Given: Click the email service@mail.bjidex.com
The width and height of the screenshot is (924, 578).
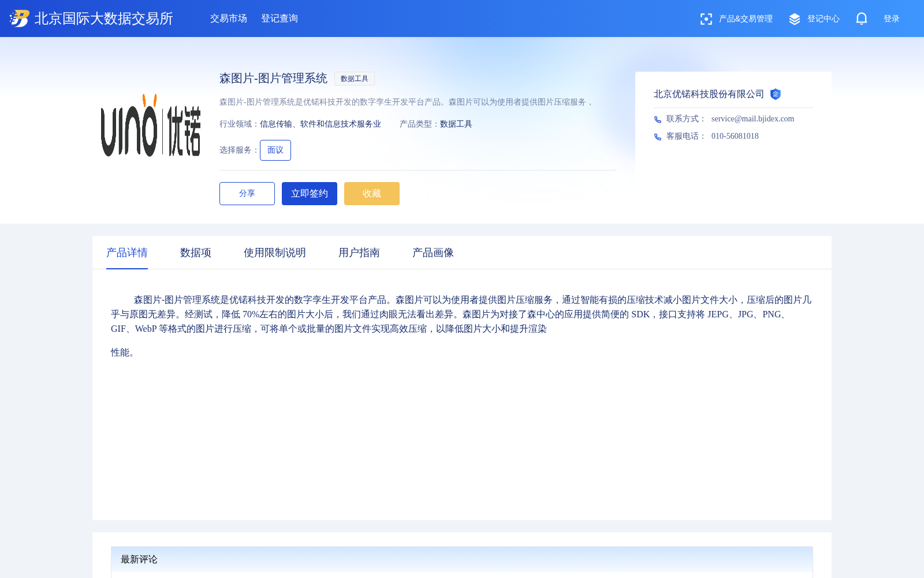Looking at the screenshot, I should click(752, 118).
